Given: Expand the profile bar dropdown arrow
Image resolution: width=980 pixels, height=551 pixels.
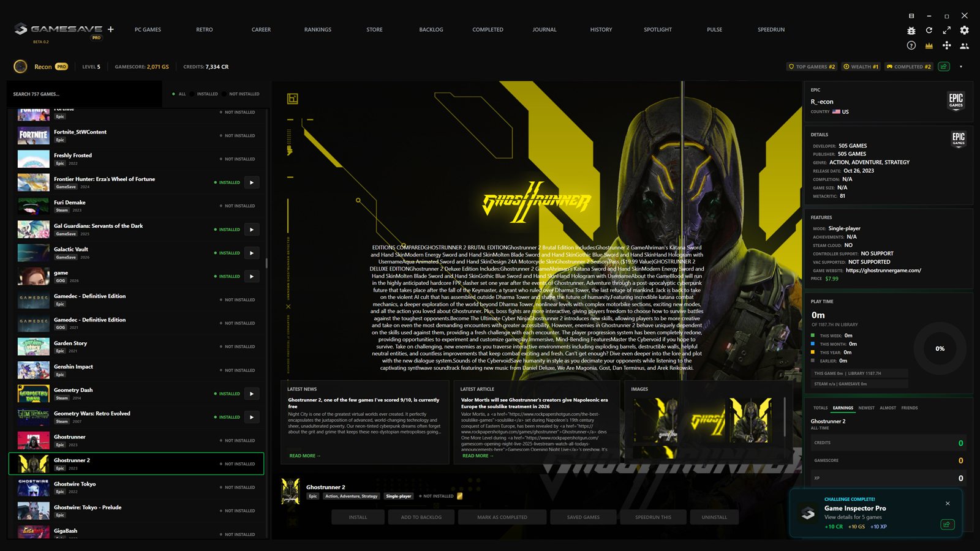Looking at the screenshot, I should coord(960,67).
